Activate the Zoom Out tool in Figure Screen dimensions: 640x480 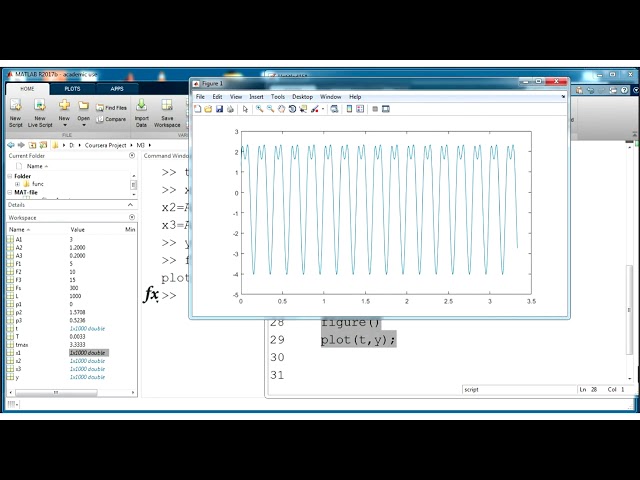[270, 109]
